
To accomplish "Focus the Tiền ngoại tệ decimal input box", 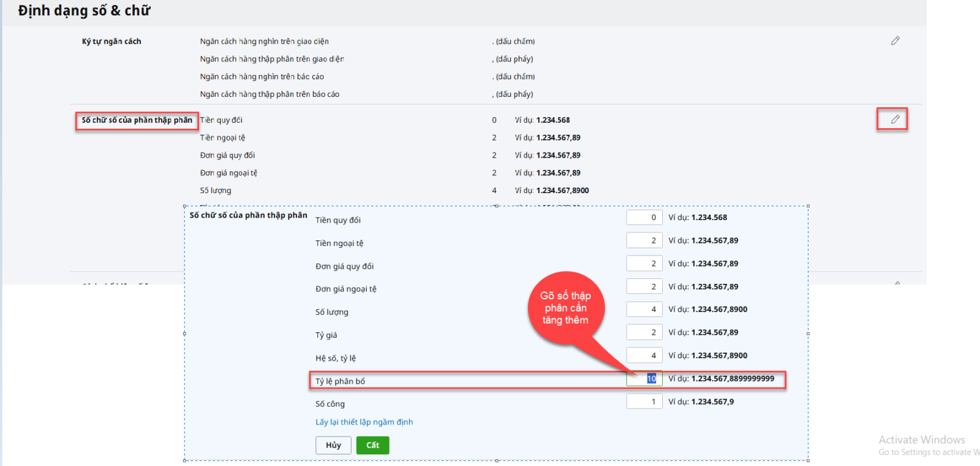I will [x=644, y=240].
